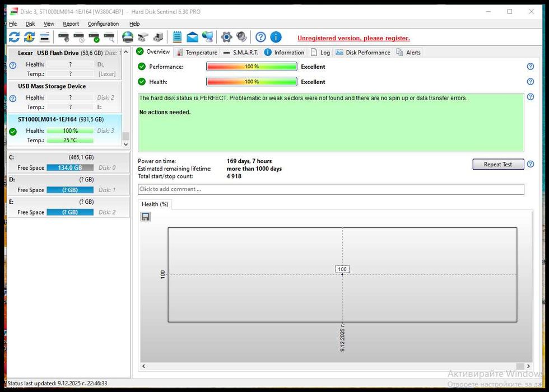Click the 'Unregistered version, please register' link

click(353, 38)
